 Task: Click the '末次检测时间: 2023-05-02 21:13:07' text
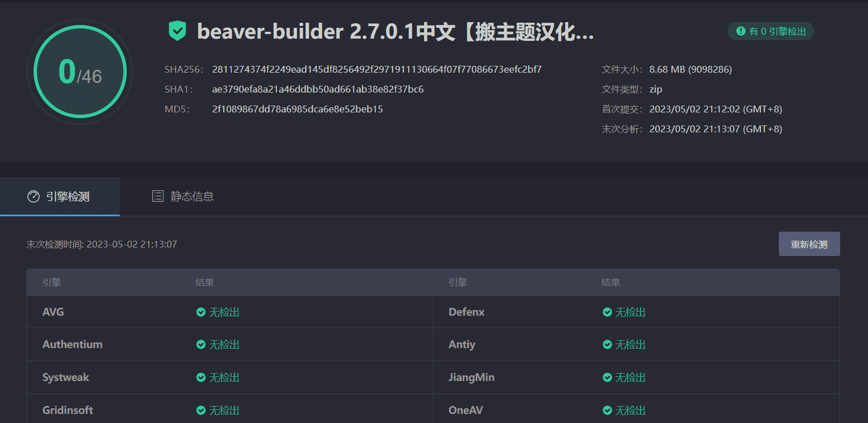click(x=102, y=244)
